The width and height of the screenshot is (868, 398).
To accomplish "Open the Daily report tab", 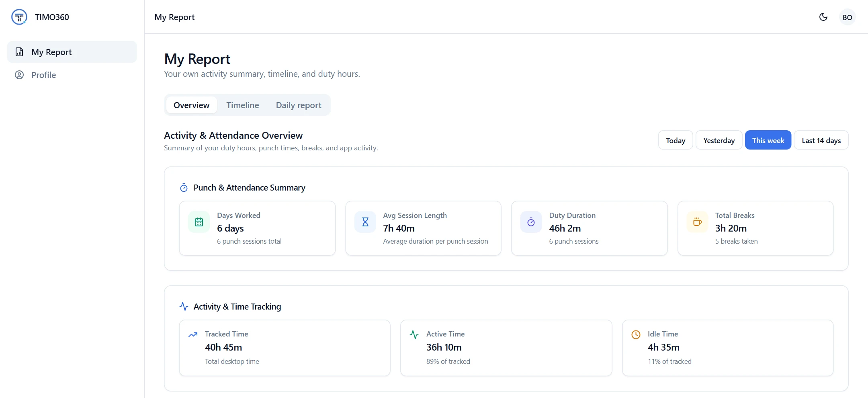I will 299,105.
